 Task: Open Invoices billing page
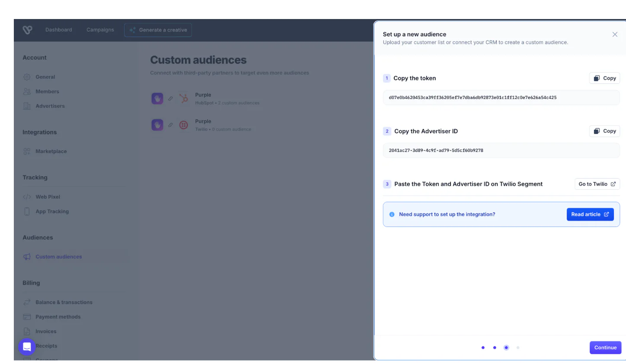point(46,332)
